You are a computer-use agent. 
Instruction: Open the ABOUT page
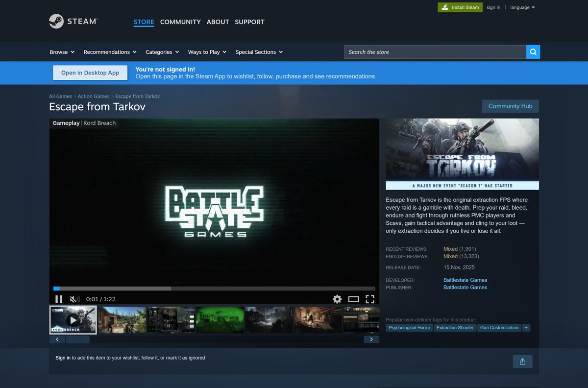click(218, 22)
